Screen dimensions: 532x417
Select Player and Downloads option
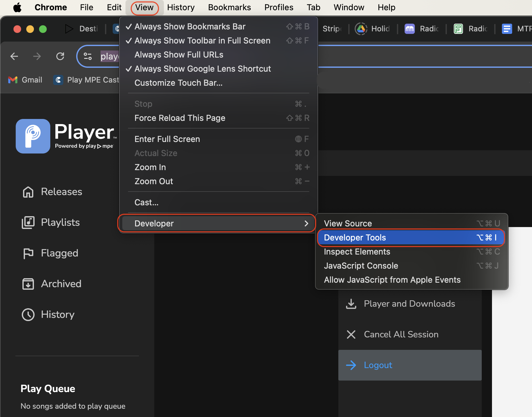coord(410,304)
